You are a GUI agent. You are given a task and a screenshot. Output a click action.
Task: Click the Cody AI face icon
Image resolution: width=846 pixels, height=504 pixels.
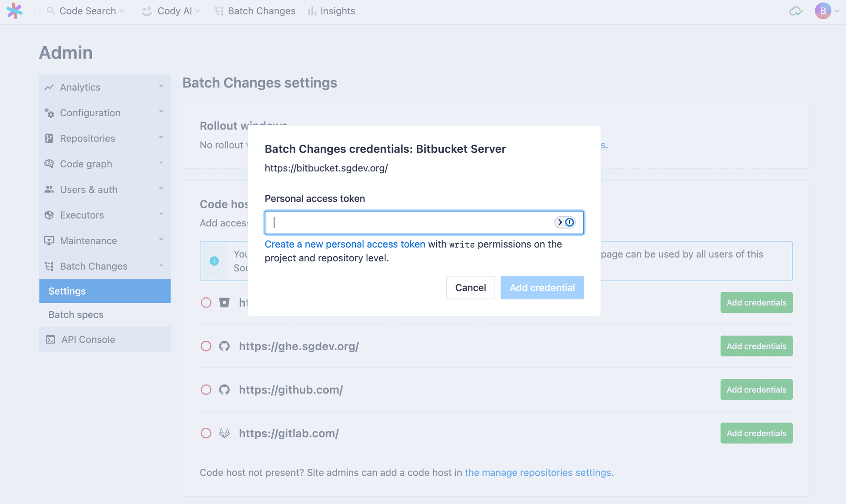point(147,11)
